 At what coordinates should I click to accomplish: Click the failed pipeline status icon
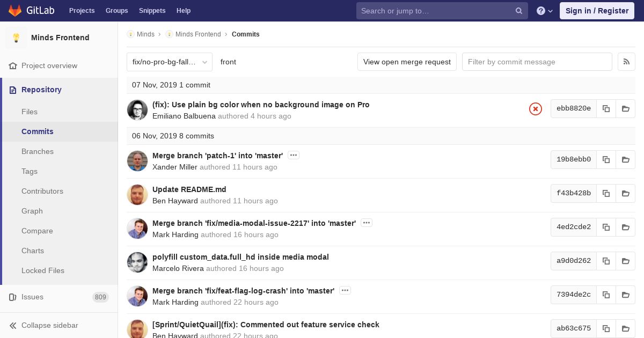(x=535, y=109)
